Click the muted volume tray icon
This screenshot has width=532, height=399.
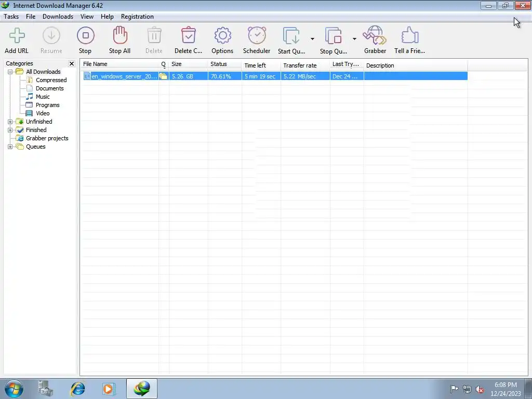[480, 390]
